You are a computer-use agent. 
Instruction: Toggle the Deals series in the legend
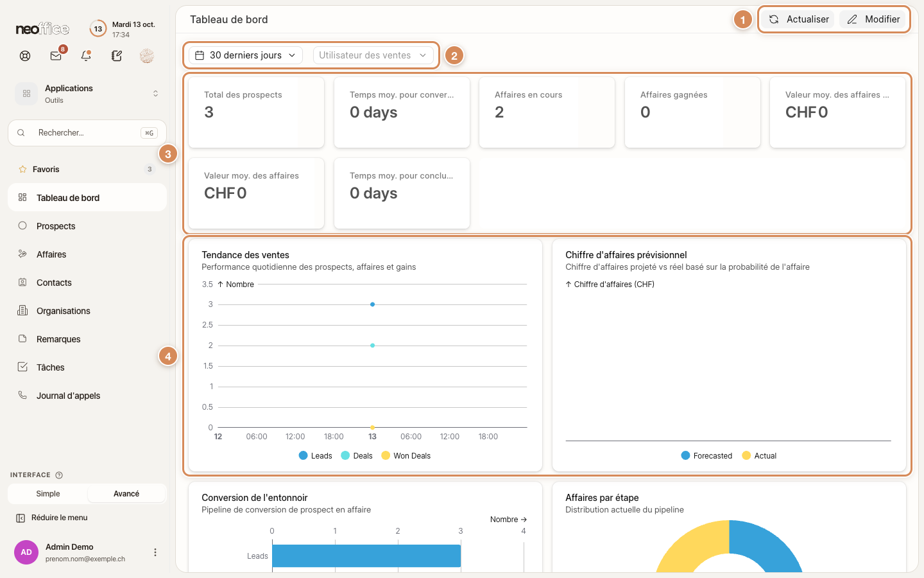357,456
